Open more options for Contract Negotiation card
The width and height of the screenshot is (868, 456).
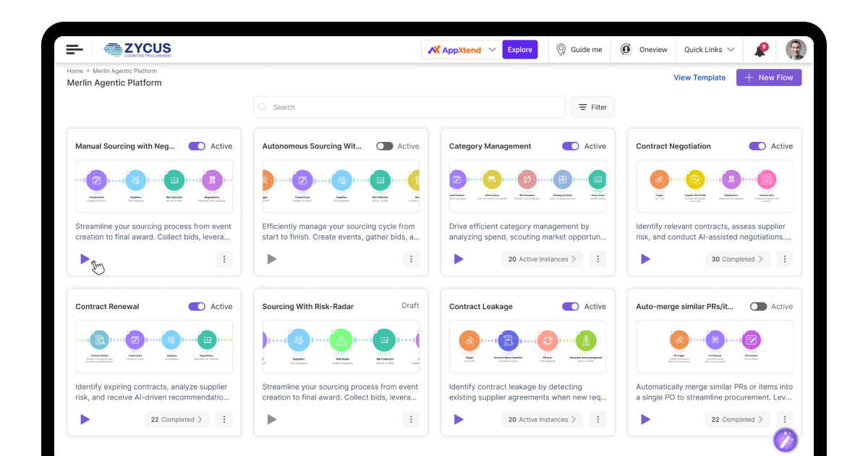coord(785,259)
